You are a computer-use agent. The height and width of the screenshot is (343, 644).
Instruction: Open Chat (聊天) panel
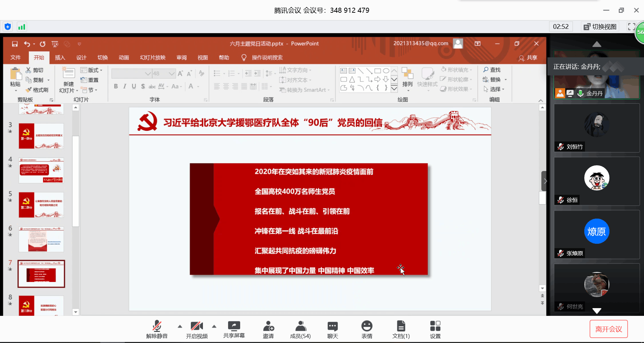tap(333, 330)
